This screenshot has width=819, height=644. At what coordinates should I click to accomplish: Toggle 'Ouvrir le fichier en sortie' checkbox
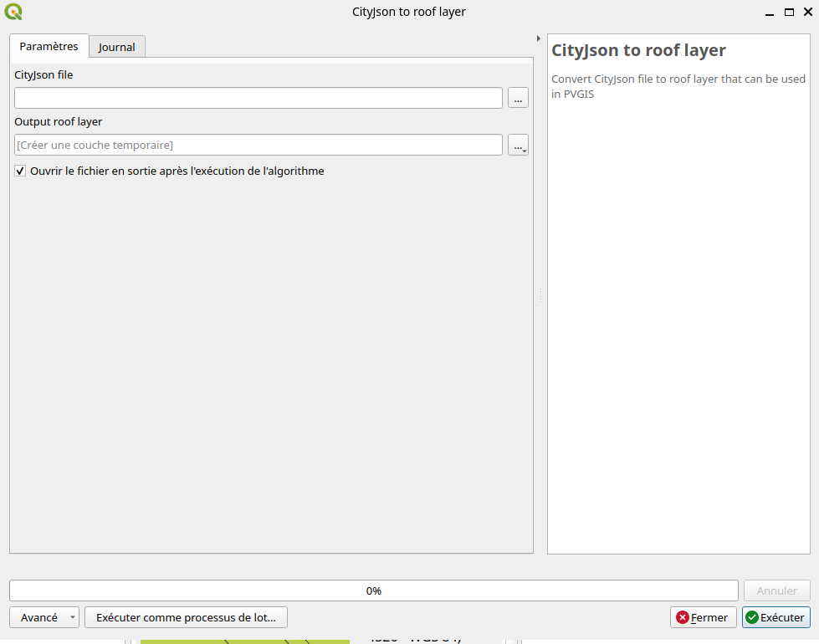[x=20, y=171]
